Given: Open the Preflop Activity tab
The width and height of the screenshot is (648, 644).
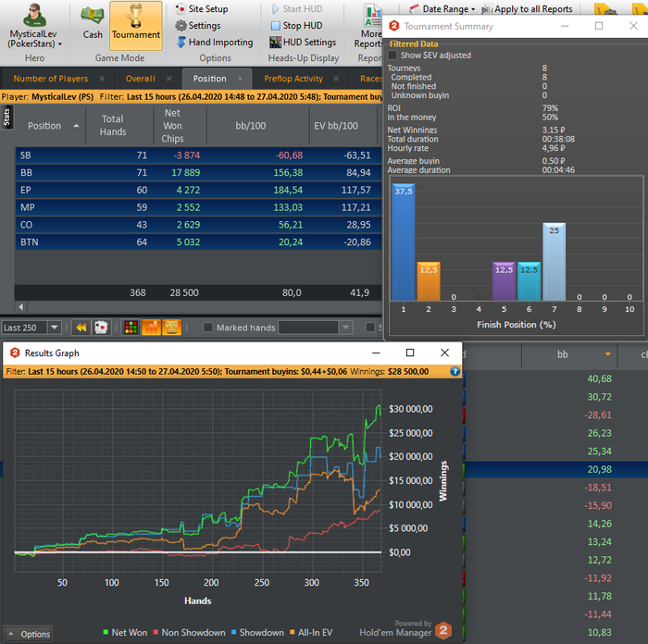Looking at the screenshot, I should [x=293, y=79].
